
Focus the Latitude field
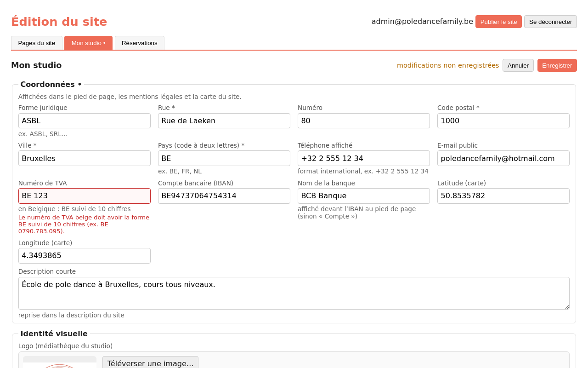coord(503,196)
